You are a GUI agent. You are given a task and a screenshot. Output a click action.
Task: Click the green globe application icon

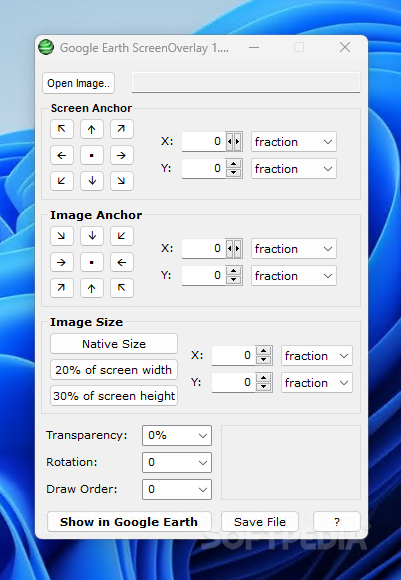tap(46, 47)
